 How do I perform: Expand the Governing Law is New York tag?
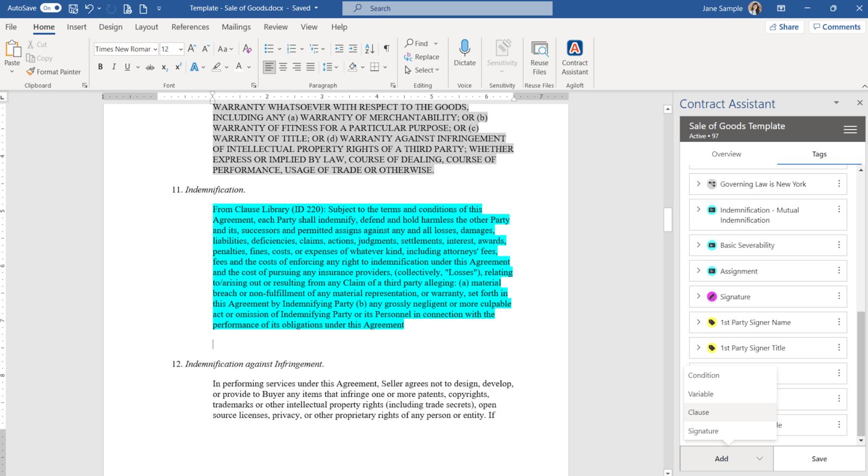698,184
